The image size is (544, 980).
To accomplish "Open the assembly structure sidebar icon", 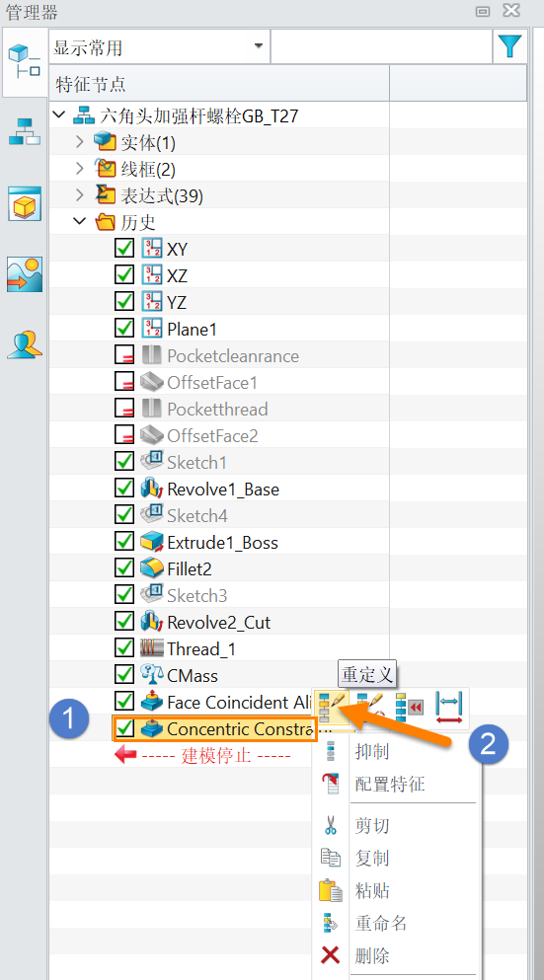I will pos(25,132).
